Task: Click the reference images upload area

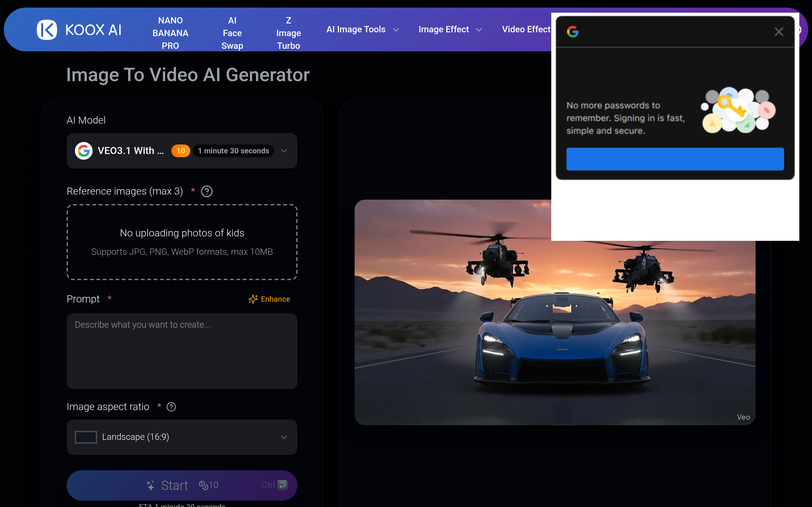Action: click(x=182, y=242)
